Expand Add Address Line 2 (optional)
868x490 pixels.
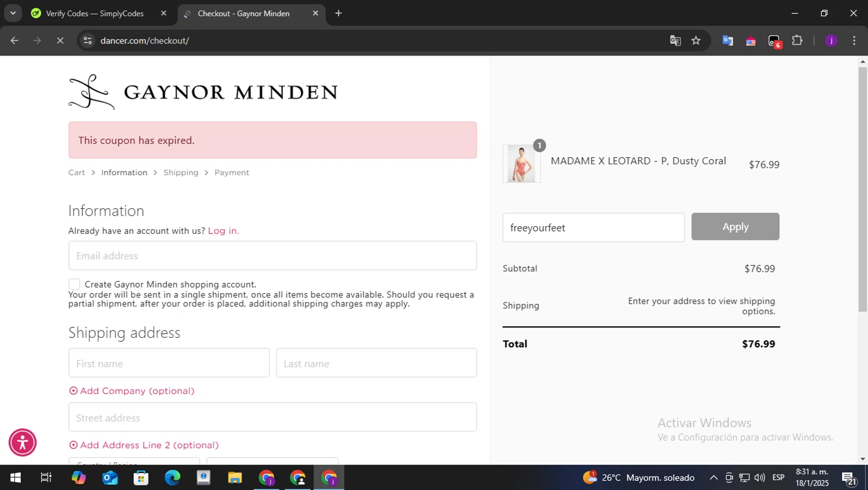pos(144,445)
